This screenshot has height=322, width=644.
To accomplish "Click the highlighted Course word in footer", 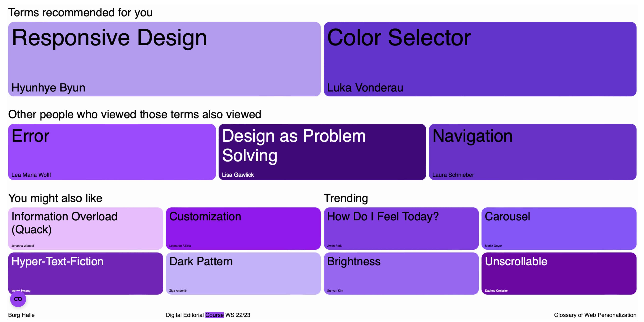I will [x=214, y=315].
